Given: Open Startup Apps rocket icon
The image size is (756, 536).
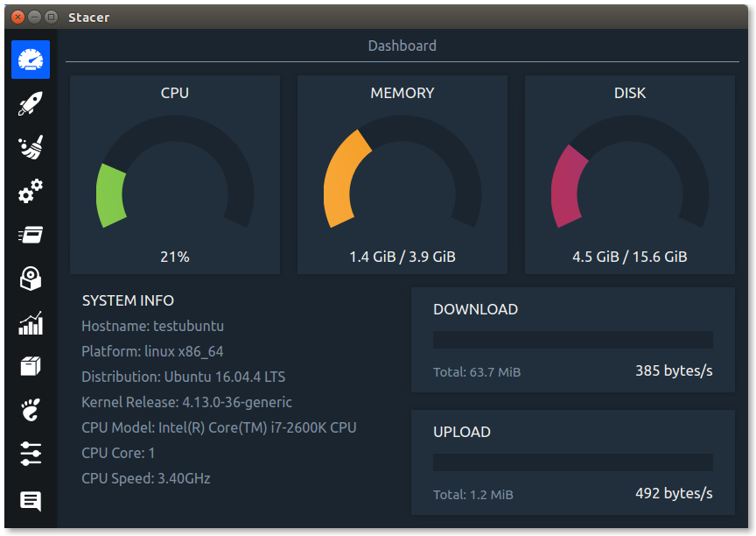Looking at the screenshot, I should [31, 103].
